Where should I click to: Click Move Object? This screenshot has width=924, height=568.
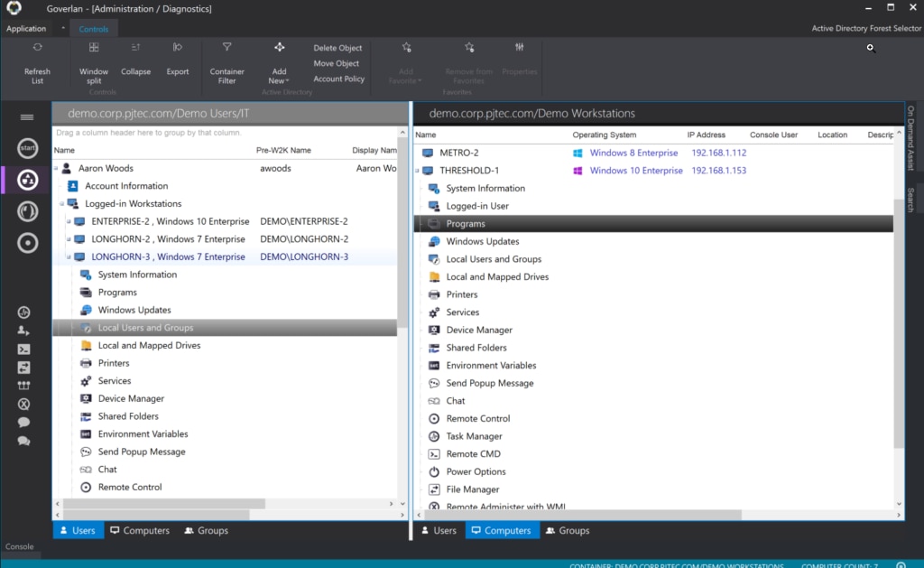(336, 63)
